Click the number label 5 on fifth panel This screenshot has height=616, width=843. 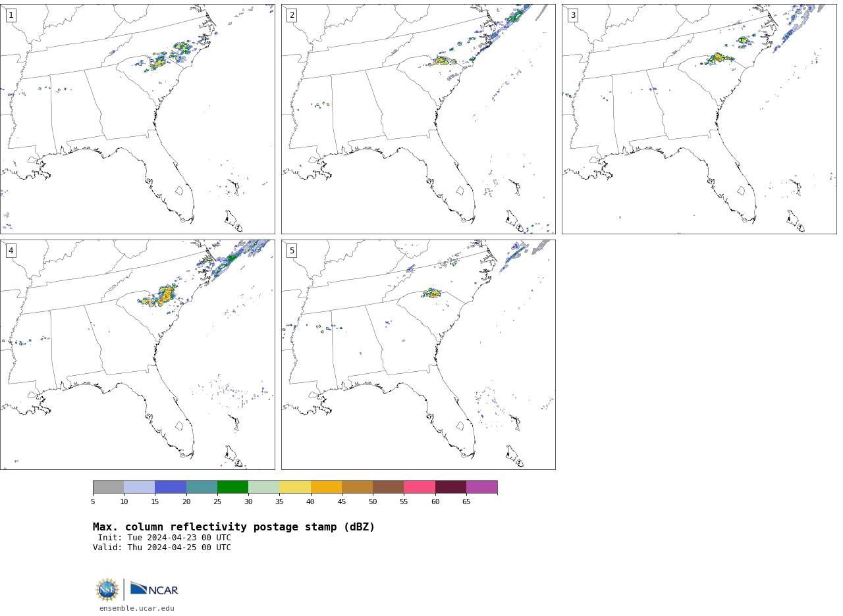292,251
